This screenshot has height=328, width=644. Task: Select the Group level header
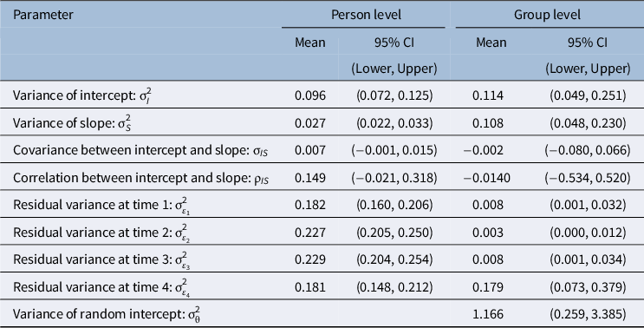coord(547,15)
